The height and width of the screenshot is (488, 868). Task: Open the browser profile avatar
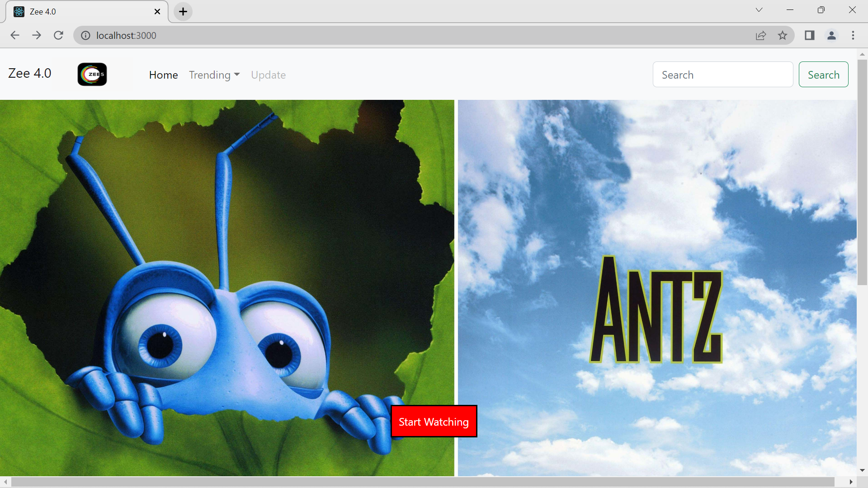click(831, 35)
